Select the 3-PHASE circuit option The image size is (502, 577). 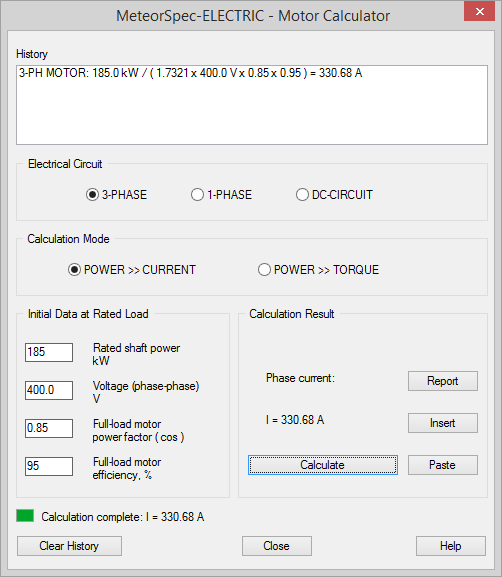(116, 195)
